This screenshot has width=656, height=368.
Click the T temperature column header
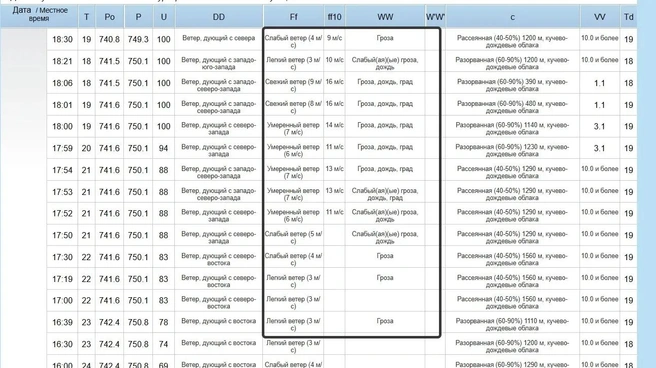(86, 17)
